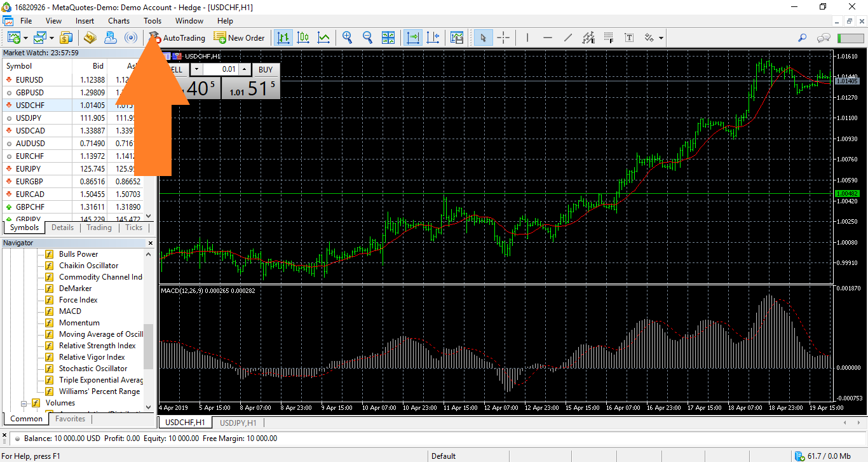
Task: Open a new chart window icon
Action: click(x=13, y=37)
